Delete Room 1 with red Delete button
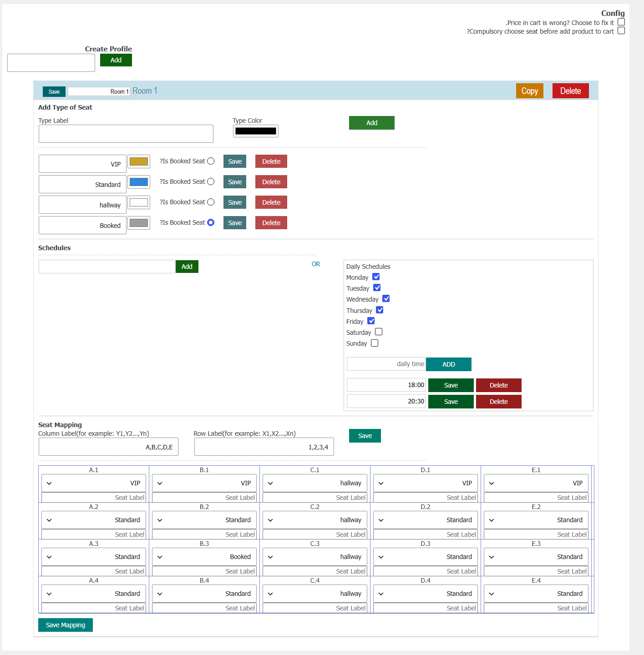 571,91
